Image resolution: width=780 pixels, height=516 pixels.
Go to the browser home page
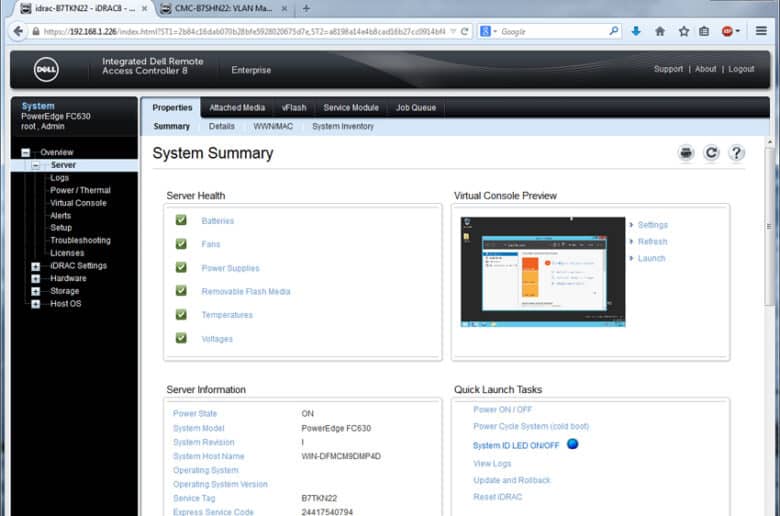660,31
